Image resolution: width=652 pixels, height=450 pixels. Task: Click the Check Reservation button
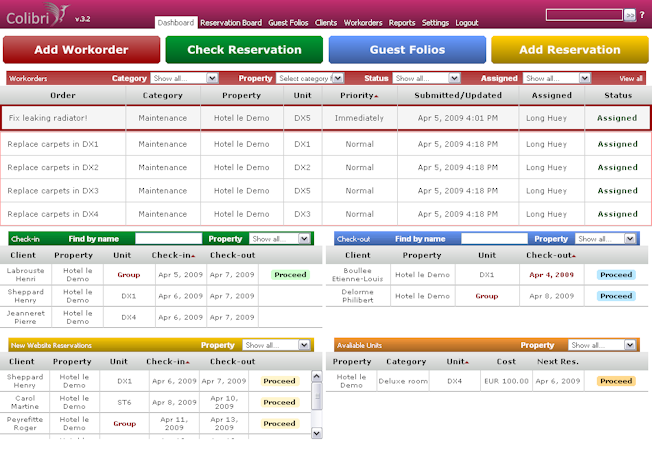[x=244, y=49]
